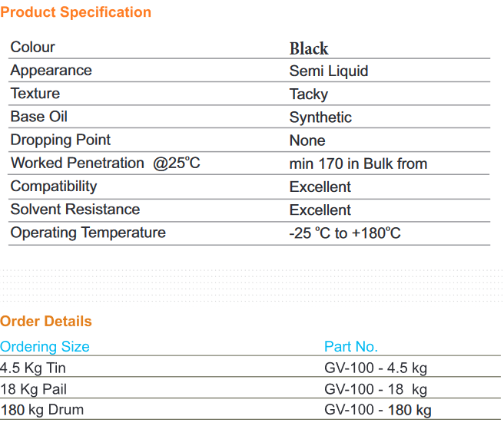Select the 4.5 Kg Tin row

(250, 368)
